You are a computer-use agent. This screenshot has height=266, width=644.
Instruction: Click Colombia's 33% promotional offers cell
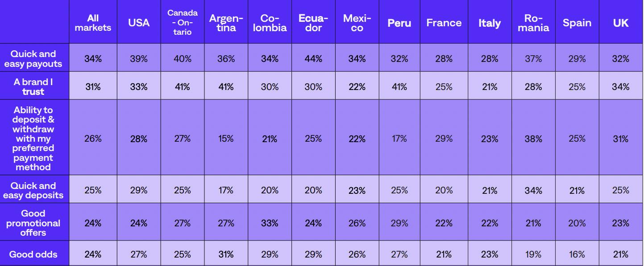(270, 223)
